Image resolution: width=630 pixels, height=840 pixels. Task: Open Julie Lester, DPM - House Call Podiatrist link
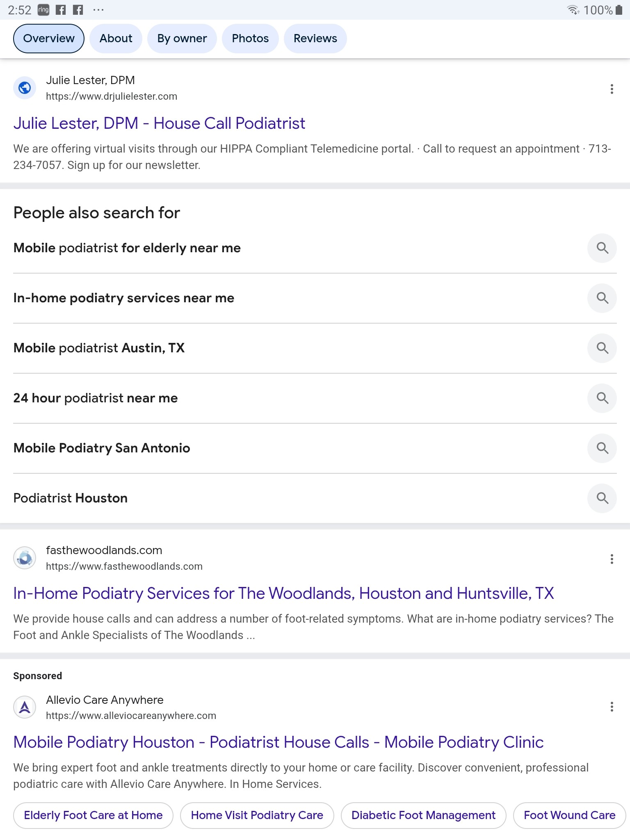coord(159,123)
